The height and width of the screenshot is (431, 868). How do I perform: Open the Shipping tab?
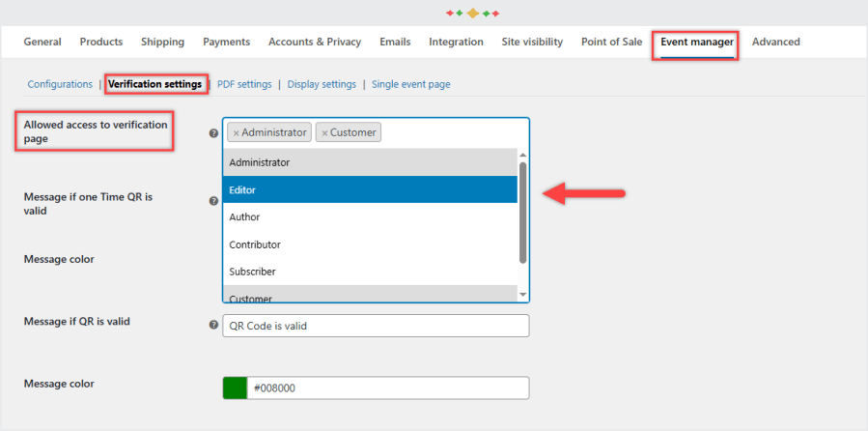point(163,42)
